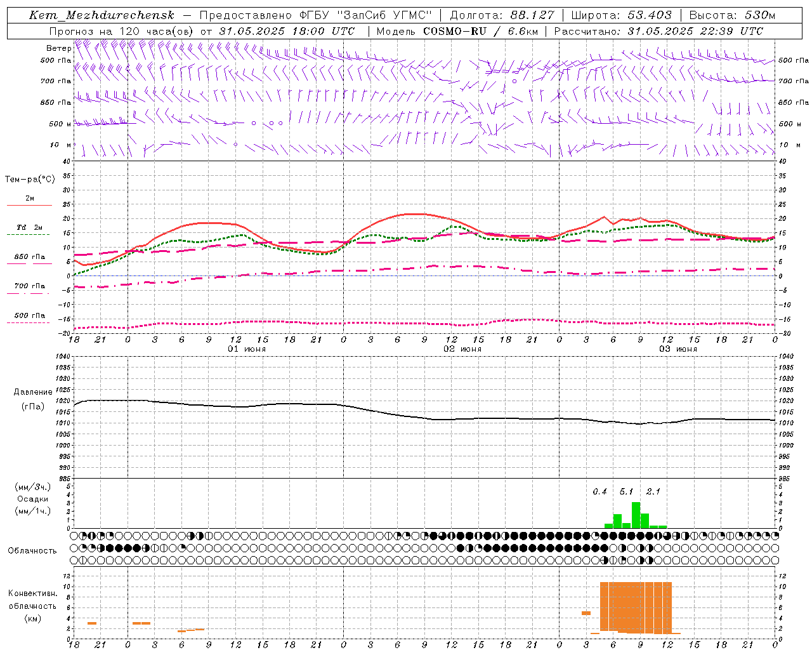Click the elevation label 'Высота: 530м'
The image size is (812, 650).
[x=732, y=15]
